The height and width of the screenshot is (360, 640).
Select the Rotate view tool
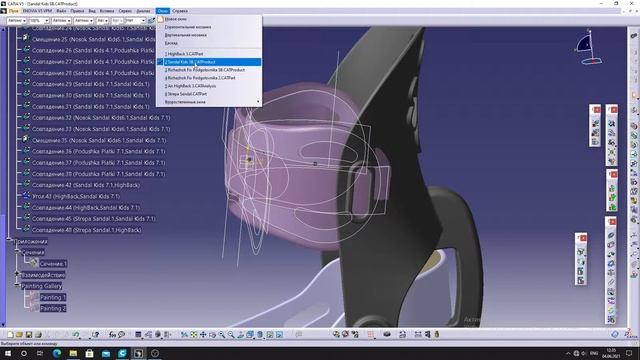click(212, 335)
